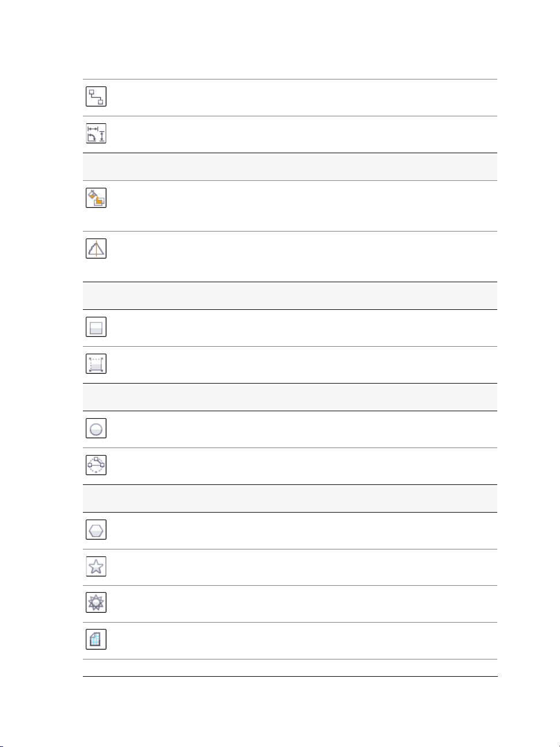The image size is (560, 747).
Task: Click gray header band above Ellipse icon
Action: pos(290,397)
